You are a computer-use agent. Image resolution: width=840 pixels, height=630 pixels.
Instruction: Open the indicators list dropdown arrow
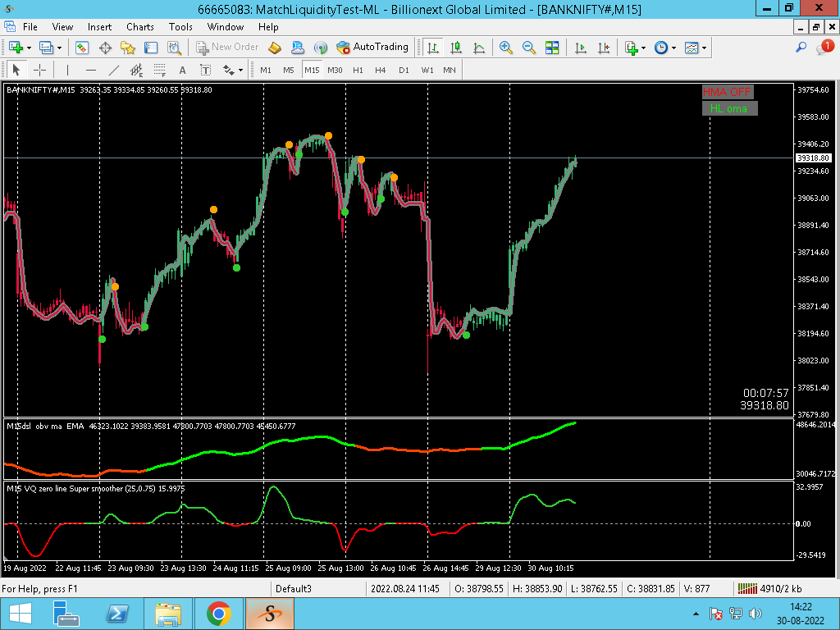pyautogui.click(x=643, y=48)
